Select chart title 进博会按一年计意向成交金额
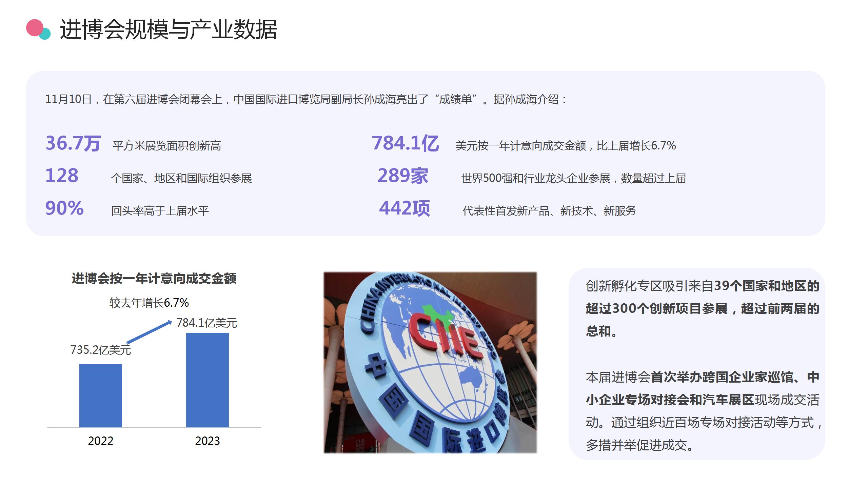868x488 pixels. coord(154,279)
